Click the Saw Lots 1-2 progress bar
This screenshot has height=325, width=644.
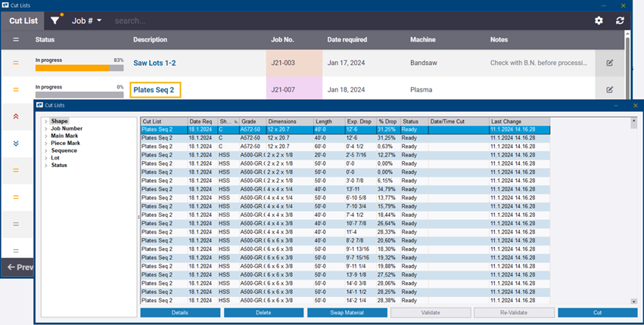tap(79, 67)
